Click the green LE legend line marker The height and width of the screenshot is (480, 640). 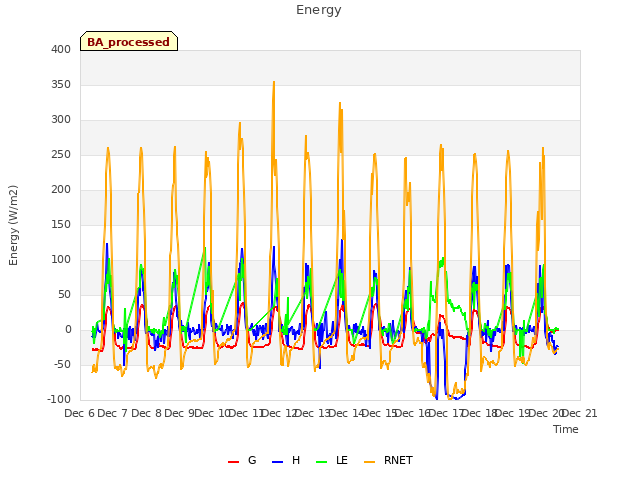(322, 462)
